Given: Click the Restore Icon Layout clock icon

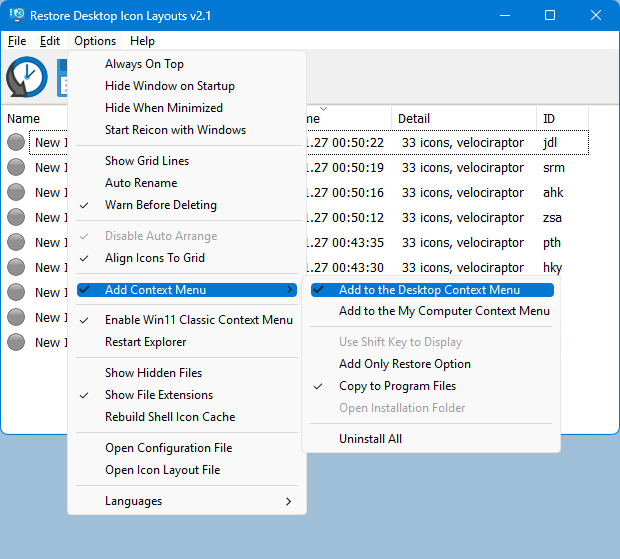Looking at the screenshot, I should point(27,77).
